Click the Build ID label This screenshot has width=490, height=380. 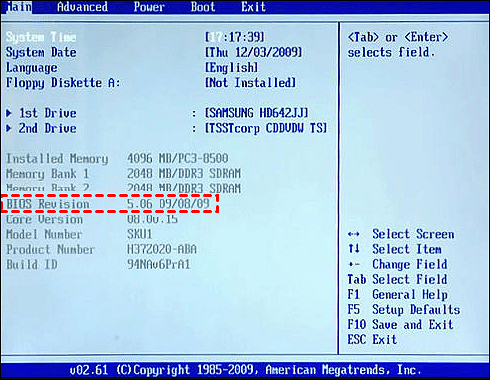32,265
